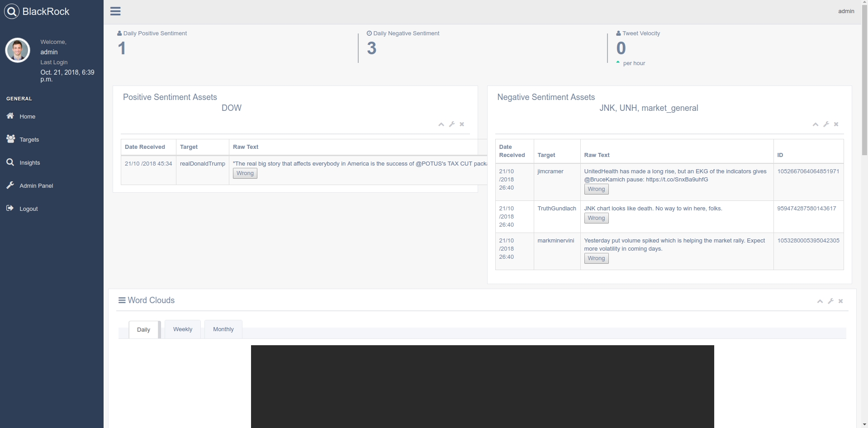Click the word cloud dark image area
868x428 pixels.
[x=483, y=386]
